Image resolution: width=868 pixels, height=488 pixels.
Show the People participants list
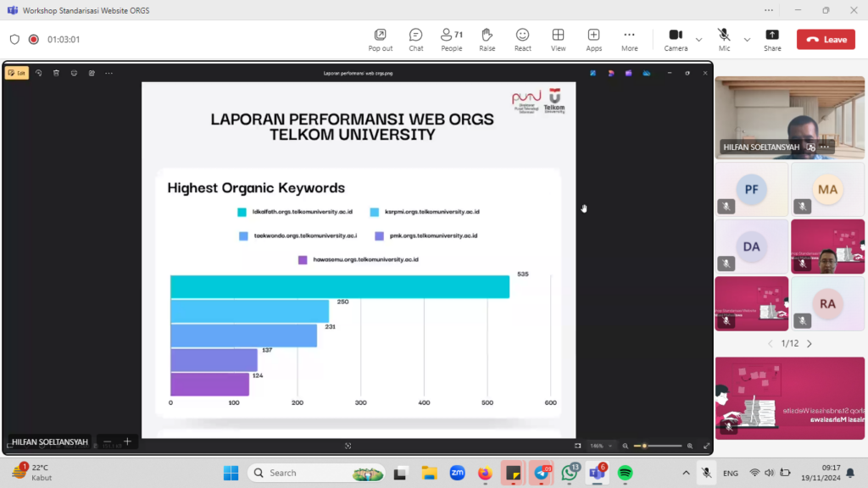pyautogui.click(x=451, y=40)
